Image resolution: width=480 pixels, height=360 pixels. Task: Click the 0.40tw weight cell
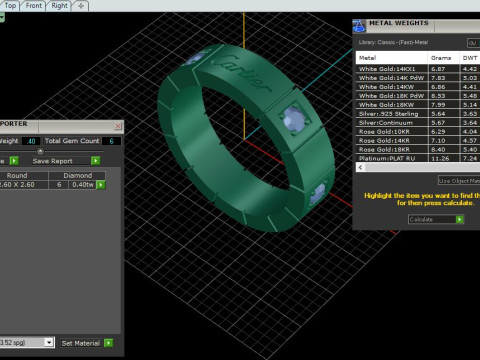click(x=83, y=185)
